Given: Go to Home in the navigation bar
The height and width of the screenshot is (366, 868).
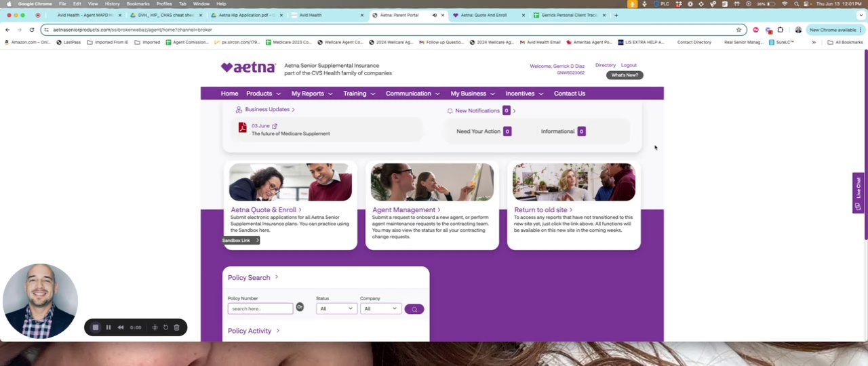Looking at the screenshot, I should click(229, 94).
